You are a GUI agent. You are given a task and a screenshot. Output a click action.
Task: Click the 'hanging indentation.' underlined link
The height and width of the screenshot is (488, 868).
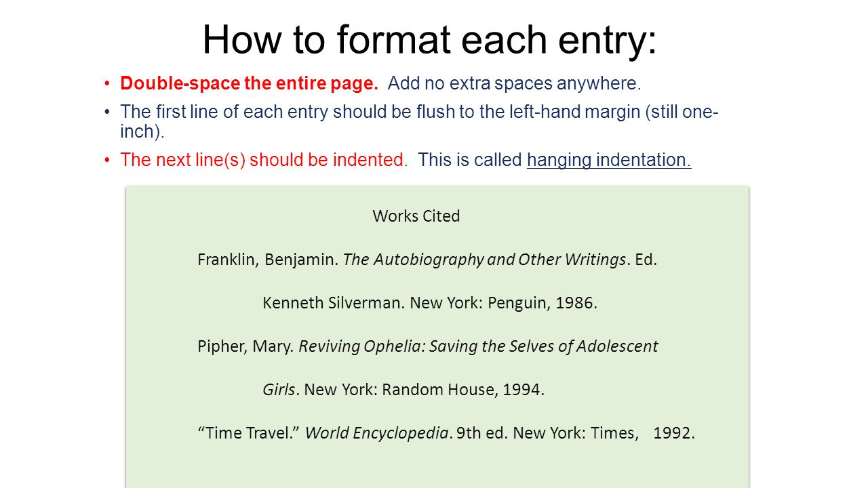pos(609,160)
